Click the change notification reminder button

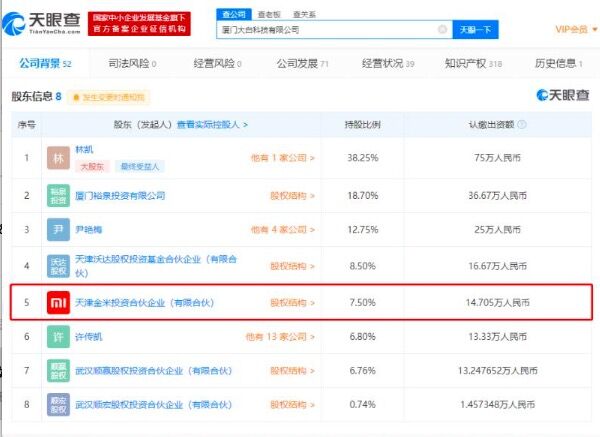(x=109, y=98)
